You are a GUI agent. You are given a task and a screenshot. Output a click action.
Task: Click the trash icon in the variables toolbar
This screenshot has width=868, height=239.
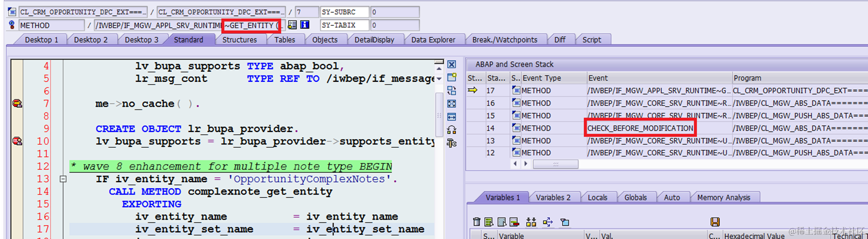pyautogui.click(x=477, y=222)
